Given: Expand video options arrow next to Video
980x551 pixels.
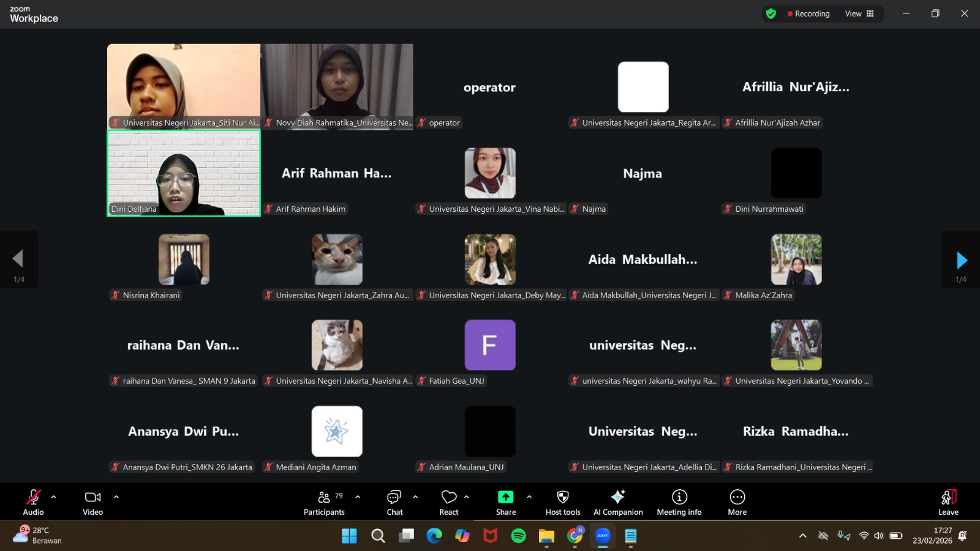Looking at the screenshot, I should point(116,497).
